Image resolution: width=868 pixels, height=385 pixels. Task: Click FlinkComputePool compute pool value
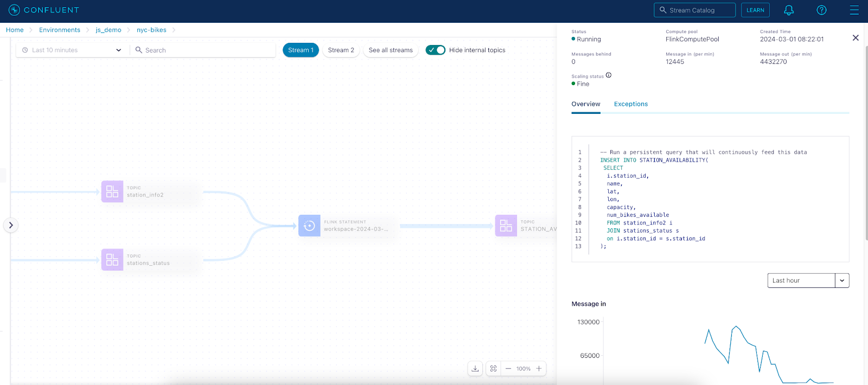click(x=692, y=39)
